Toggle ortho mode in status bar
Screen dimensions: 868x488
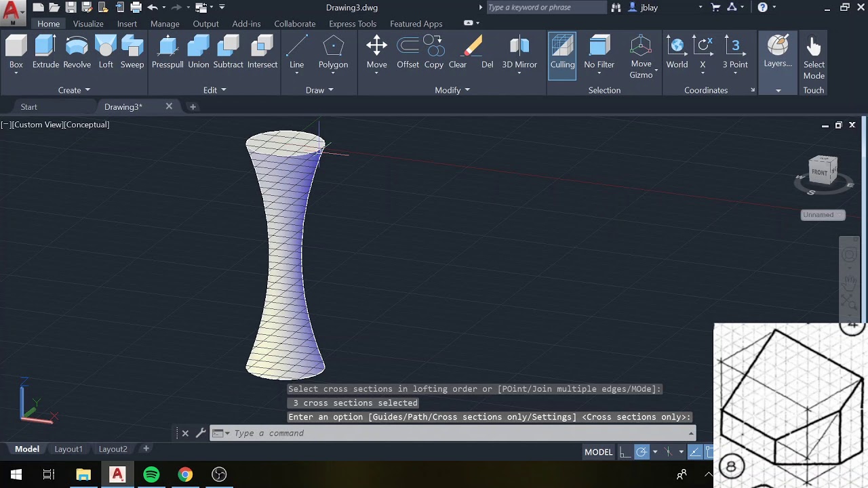click(x=625, y=452)
